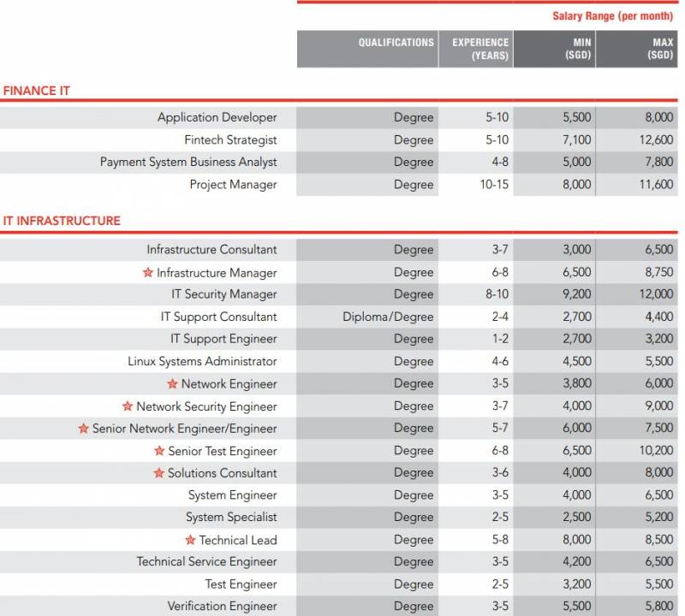685x616 pixels.
Task: Click the Salary Range (per month) label
Action: click(612, 16)
